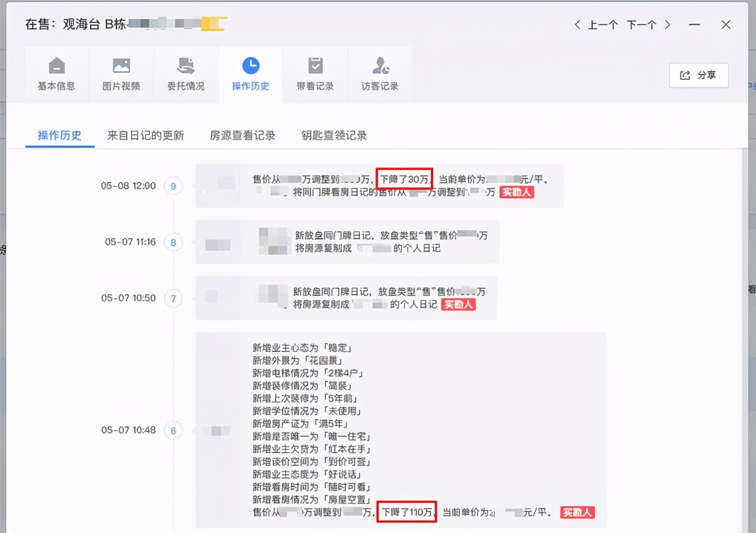Go to next listing with 下一个
Viewport: 756px width, 533px height.
point(648,25)
